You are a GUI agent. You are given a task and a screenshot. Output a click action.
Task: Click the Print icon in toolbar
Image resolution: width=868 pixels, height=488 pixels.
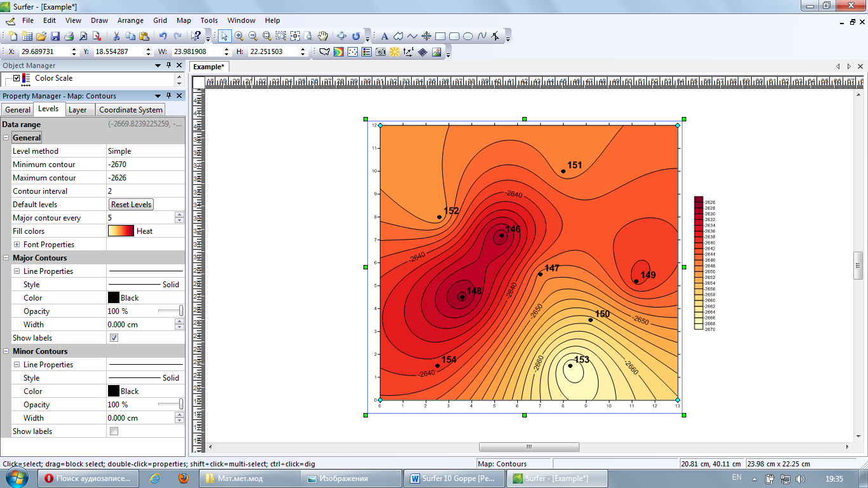(x=69, y=36)
